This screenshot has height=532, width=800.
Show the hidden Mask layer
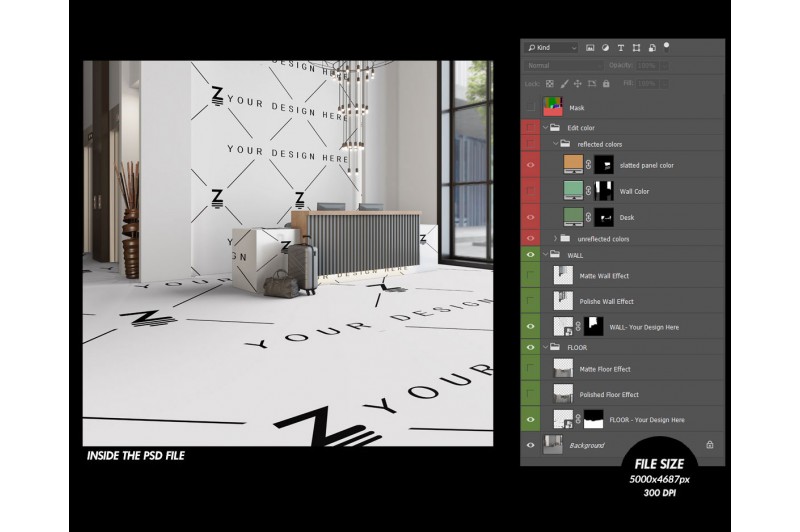531,107
